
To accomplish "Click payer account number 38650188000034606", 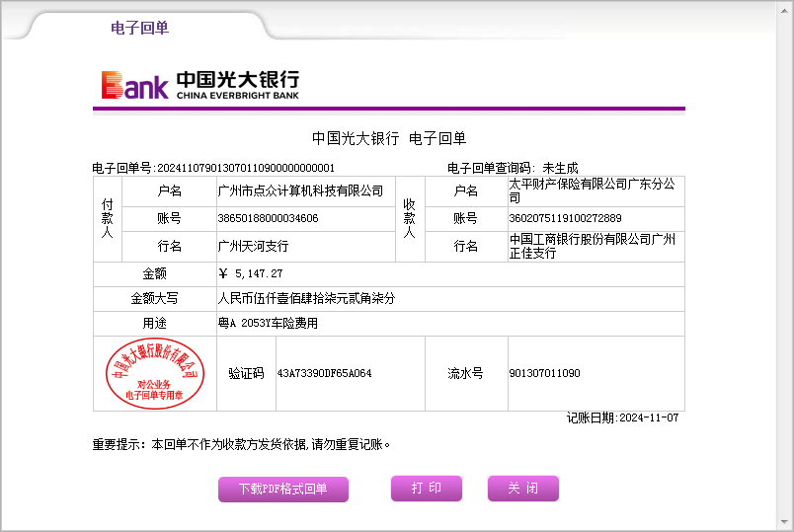I will click(268, 218).
